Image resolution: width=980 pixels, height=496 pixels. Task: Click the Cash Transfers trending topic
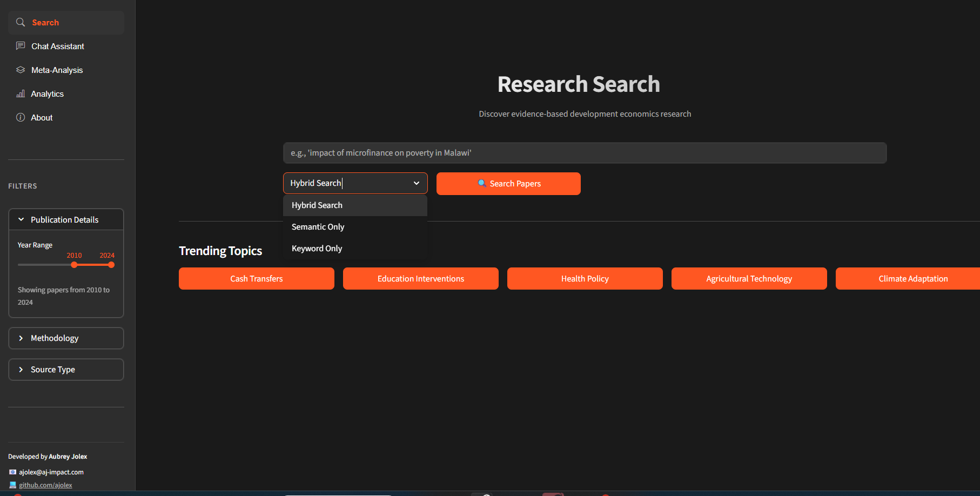point(257,279)
